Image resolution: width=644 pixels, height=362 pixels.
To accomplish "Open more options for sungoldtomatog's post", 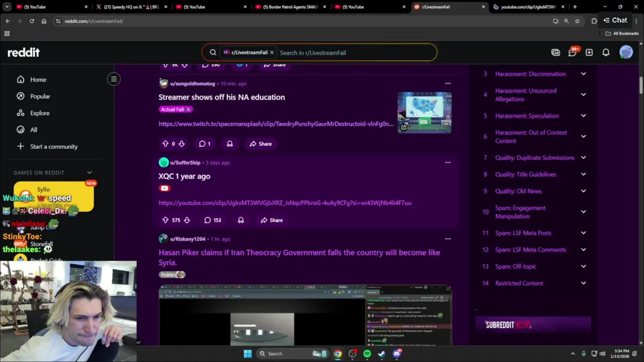I will click(x=448, y=83).
